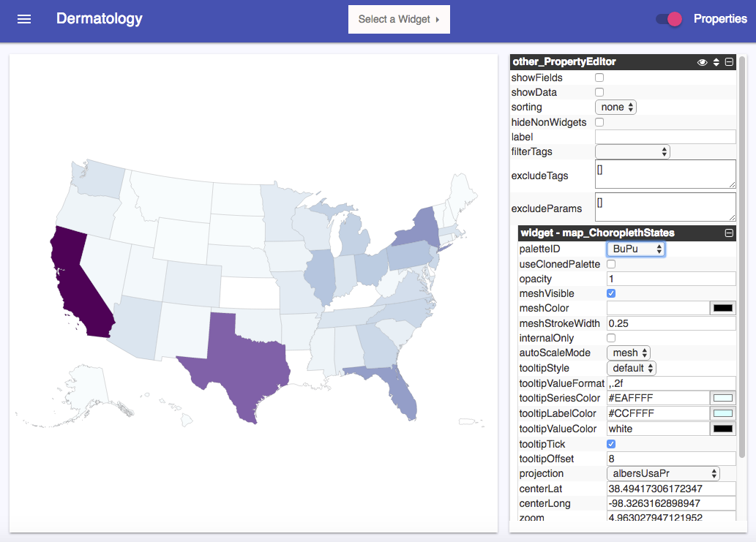
Task: Toggle the Properties switch off
Action: click(669, 19)
